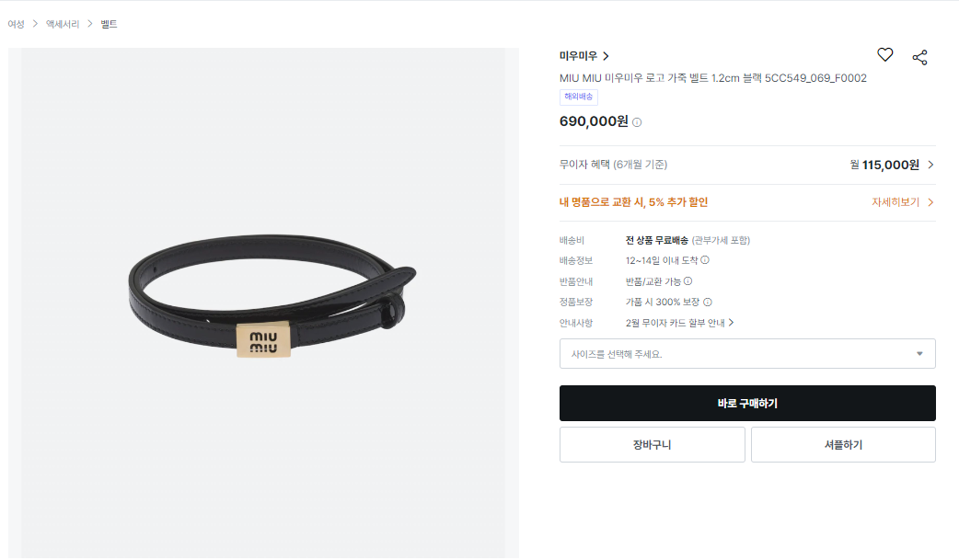
Task: Add product to wishlist with heart icon
Action: pyautogui.click(x=884, y=55)
